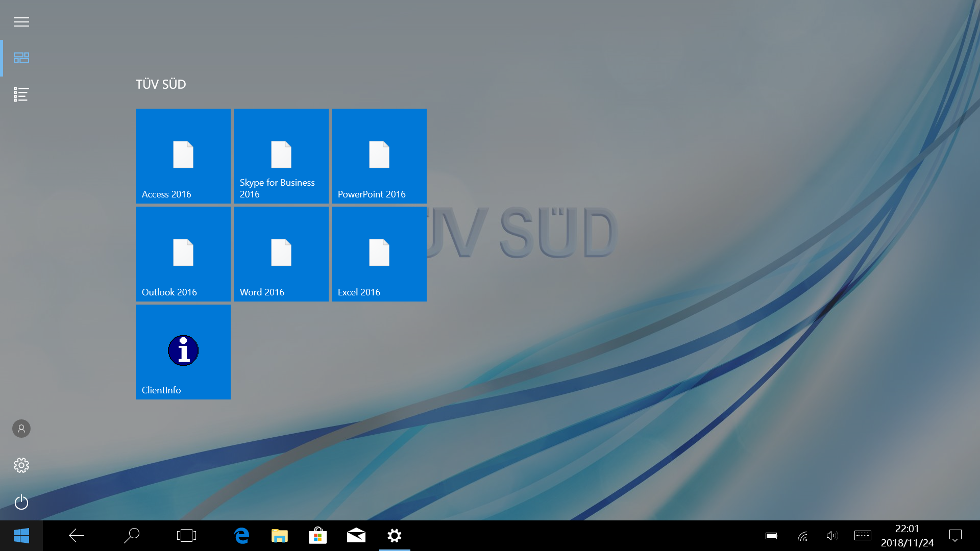
Task: Open the Action Center notification icon
Action: (x=955, y=536)
